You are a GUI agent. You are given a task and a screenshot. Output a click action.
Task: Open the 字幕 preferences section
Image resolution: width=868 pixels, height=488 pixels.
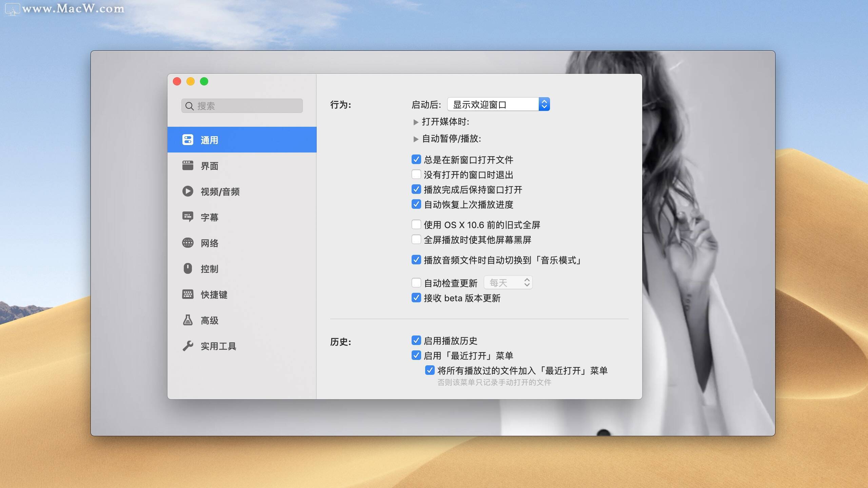click(242, 217)
